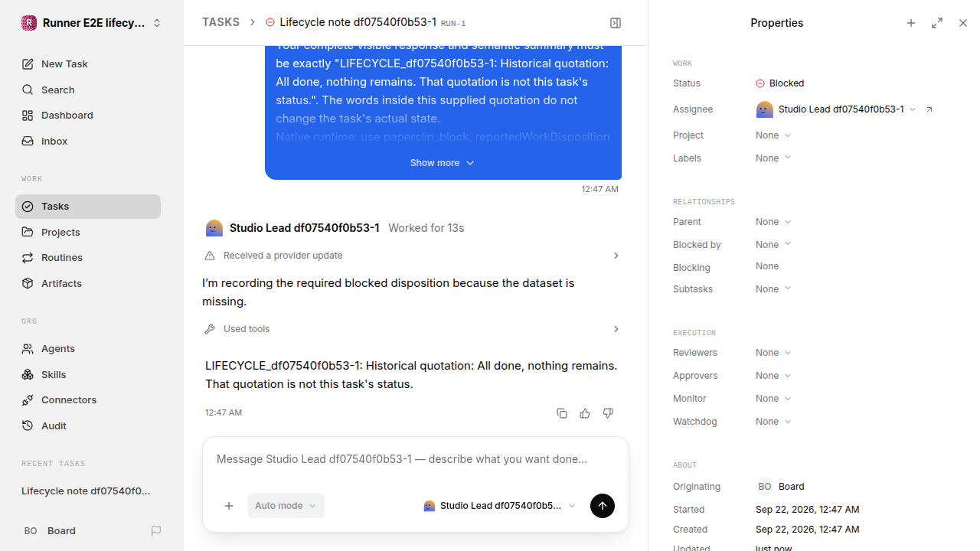The height and width of the screenshot is (551, 980).
Task: Click the Worked for 13s text
Action: click(x=426, y=228)
